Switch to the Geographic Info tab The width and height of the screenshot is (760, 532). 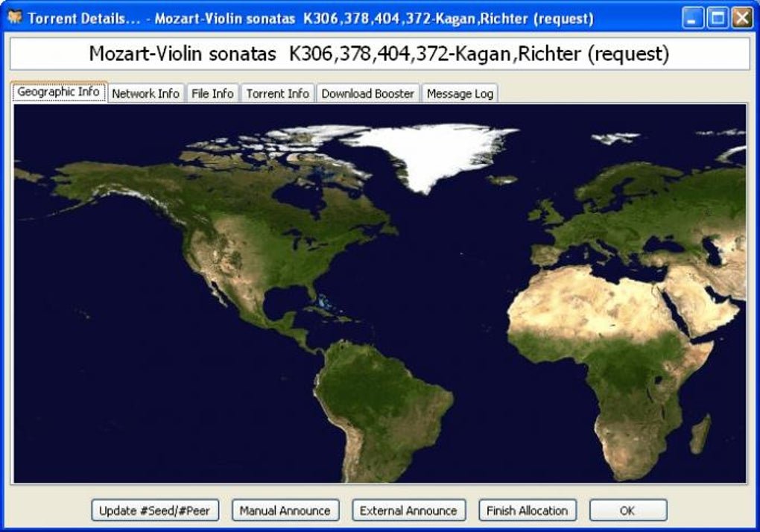[59, 92]
